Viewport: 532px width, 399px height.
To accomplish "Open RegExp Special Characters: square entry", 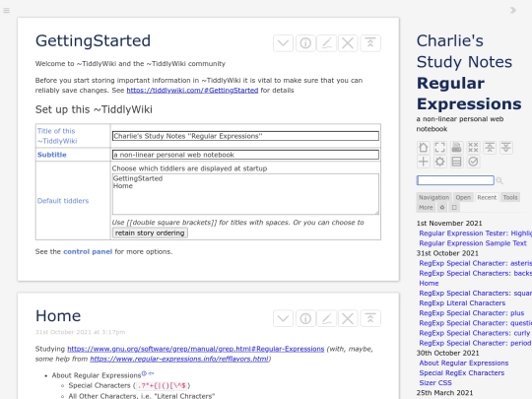I will pos(475,294).
